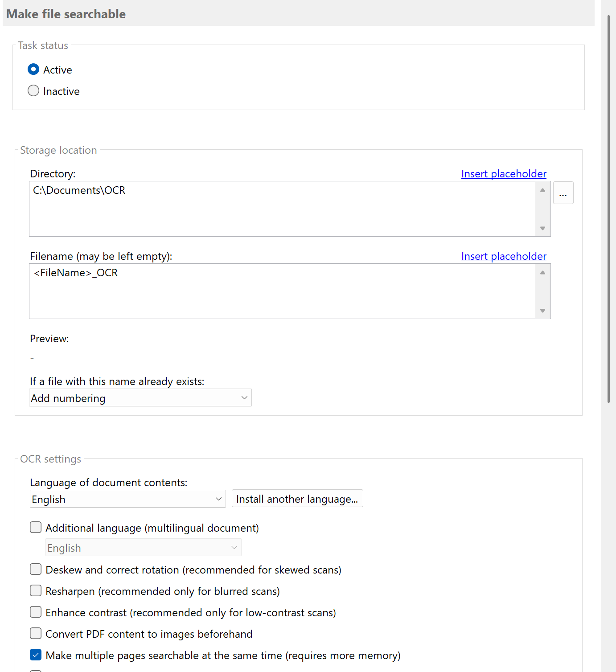Click inside the Filename input field
The height and width of the screenshot is (672, 616).
(267, 290)
